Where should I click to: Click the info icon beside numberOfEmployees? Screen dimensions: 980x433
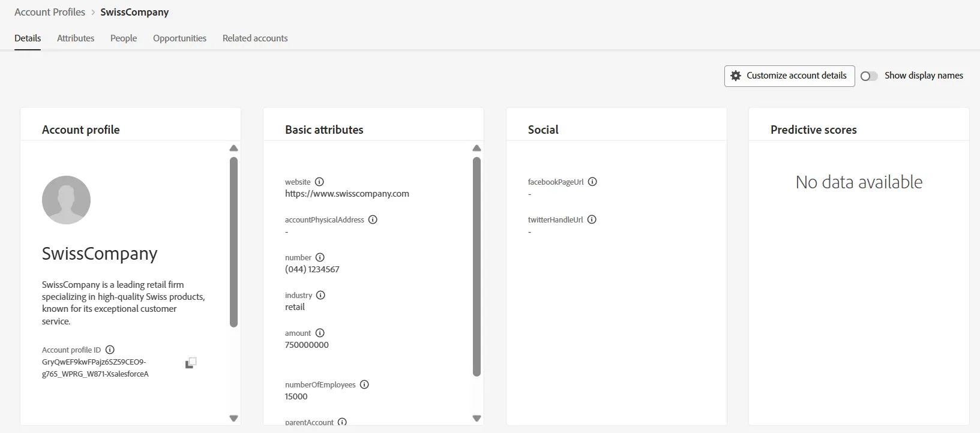(364, 384)
